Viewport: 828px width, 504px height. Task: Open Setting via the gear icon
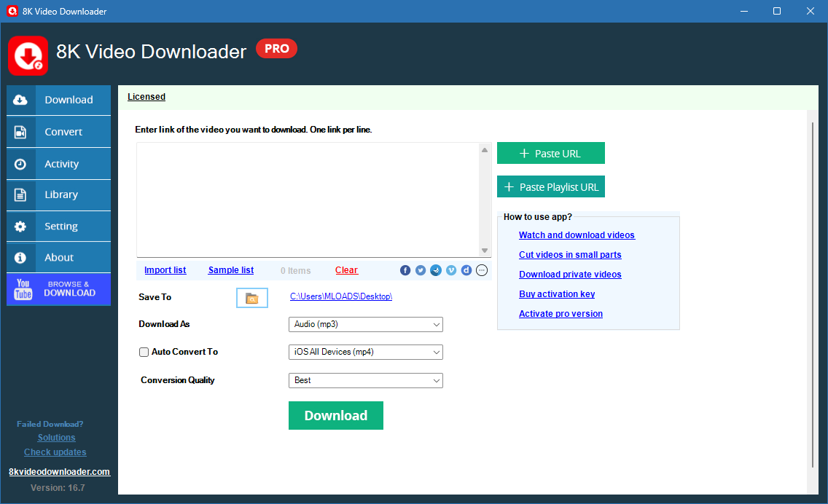(x=20, y=227)
